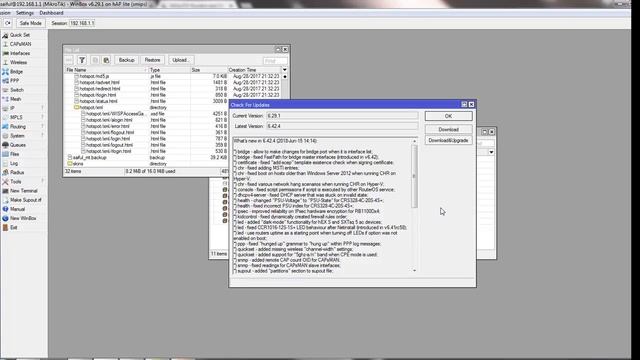Viewport: 640px width, 360px height.
Task: Select the hotspot/xml/error.html file row
Action: [147, 126]
